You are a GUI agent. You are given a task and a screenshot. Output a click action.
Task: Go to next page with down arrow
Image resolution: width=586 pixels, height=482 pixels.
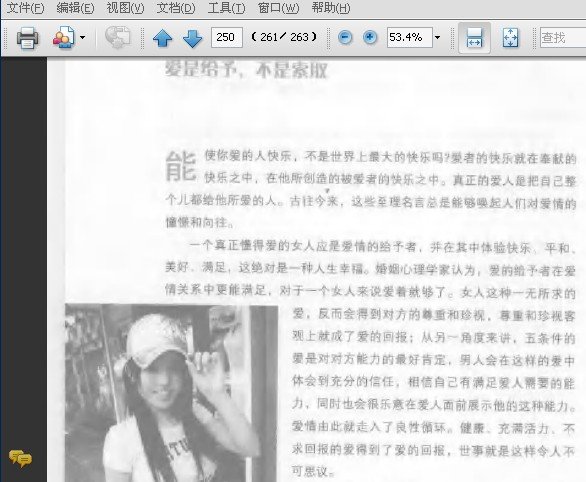(192, 38)
